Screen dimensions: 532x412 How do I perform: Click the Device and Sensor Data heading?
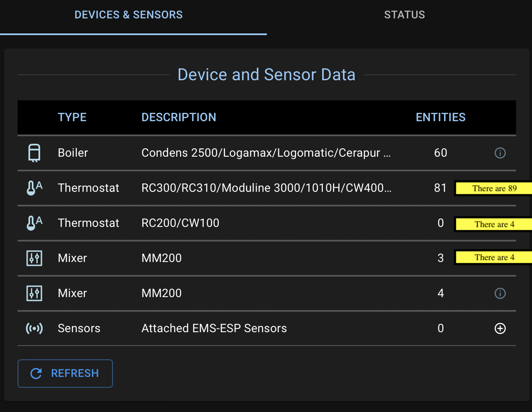coord(266,74)
